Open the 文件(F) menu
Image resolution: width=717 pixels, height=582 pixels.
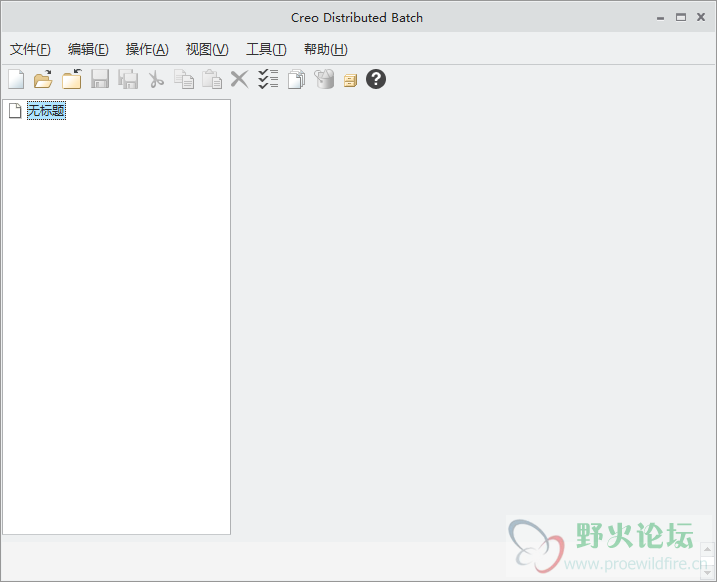pos(30,49)
